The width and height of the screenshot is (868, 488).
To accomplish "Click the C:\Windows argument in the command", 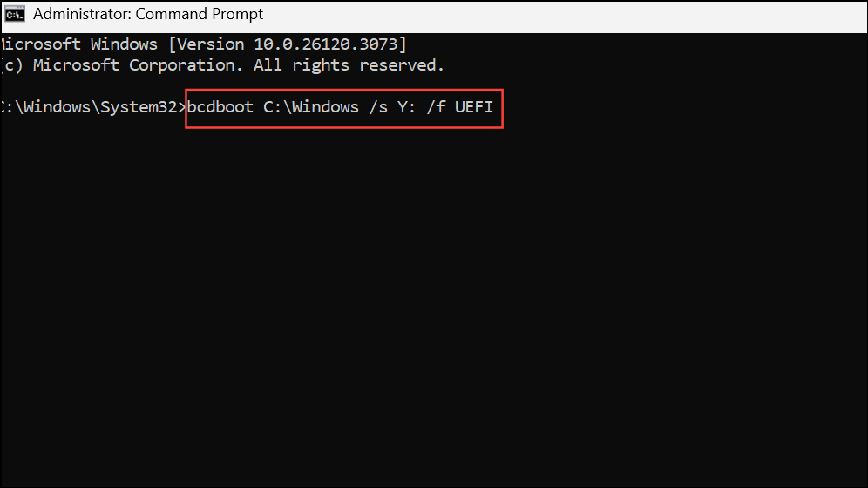I will (x=311, y=107).
